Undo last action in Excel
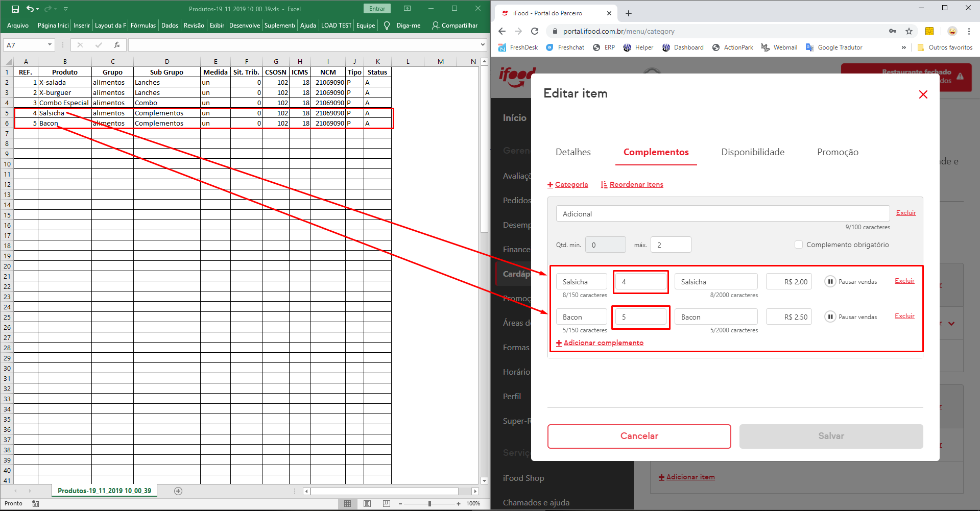The width and height of the screenshot is (980, 511). click(30, 9)
